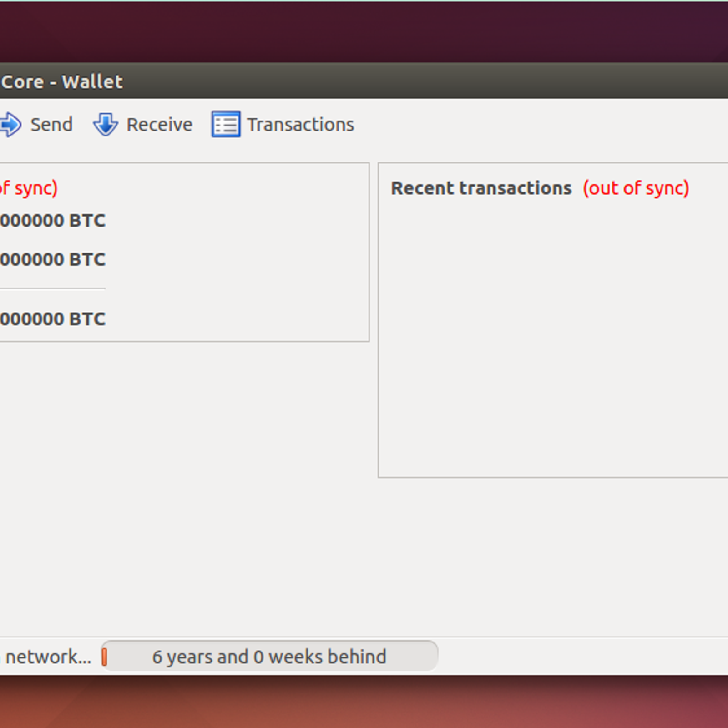Click the sync progress bar showing 6 years behind
This screenshot has height=728, width=728.
(x=269, y=656)
